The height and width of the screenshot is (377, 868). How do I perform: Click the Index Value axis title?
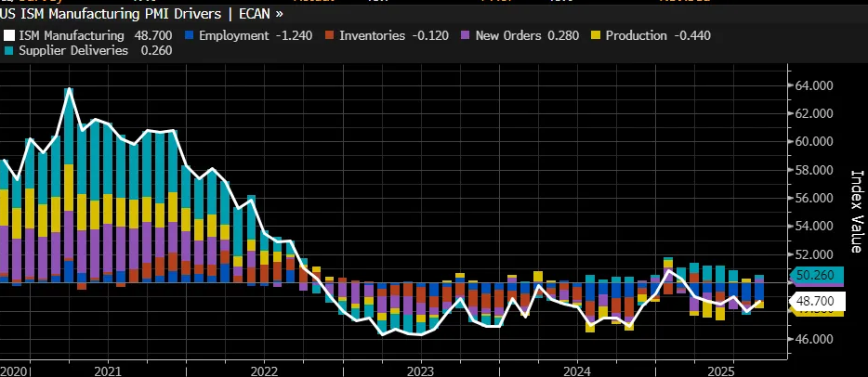(855, 211)
